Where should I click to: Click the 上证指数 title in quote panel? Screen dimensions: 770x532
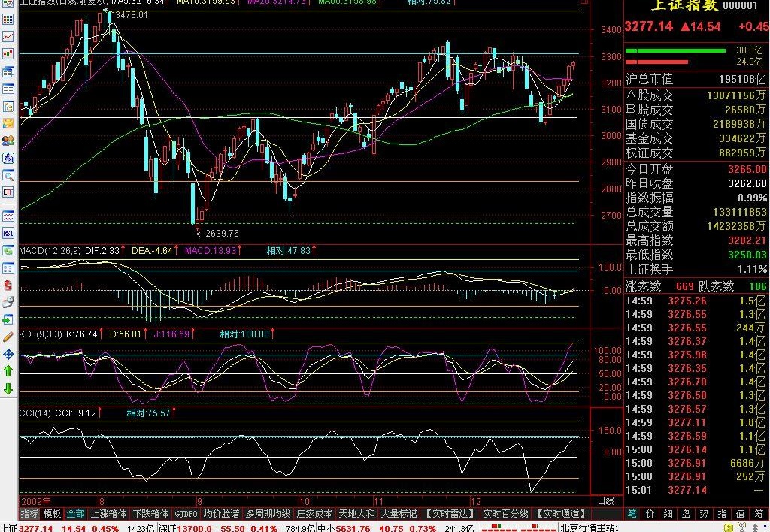point(684,5)
